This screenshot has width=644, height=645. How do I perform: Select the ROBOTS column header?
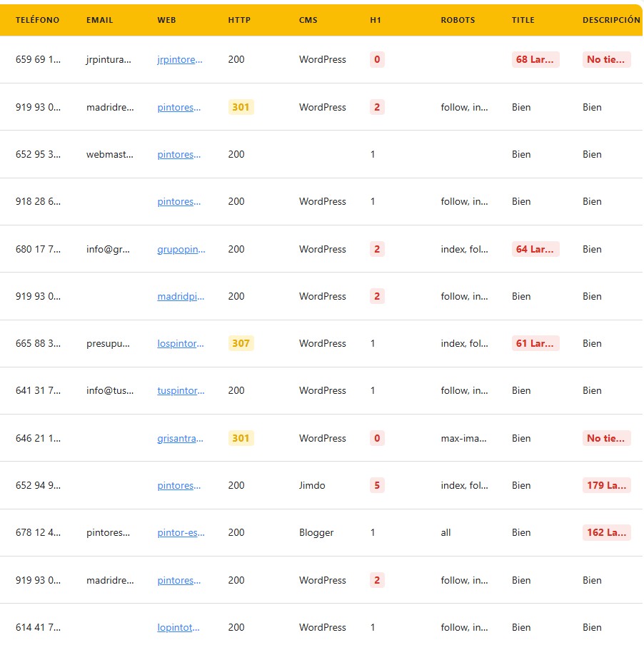coord(458,20)
